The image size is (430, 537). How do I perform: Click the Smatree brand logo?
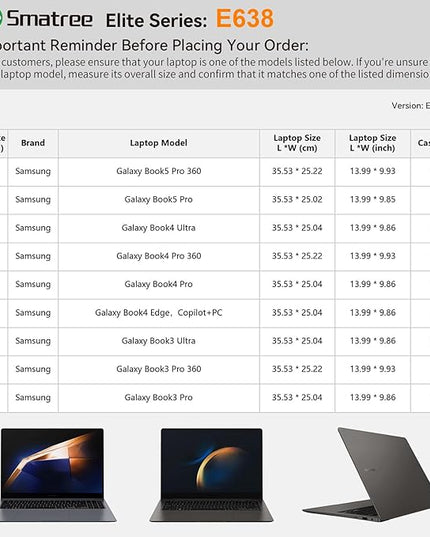point(46,19)
